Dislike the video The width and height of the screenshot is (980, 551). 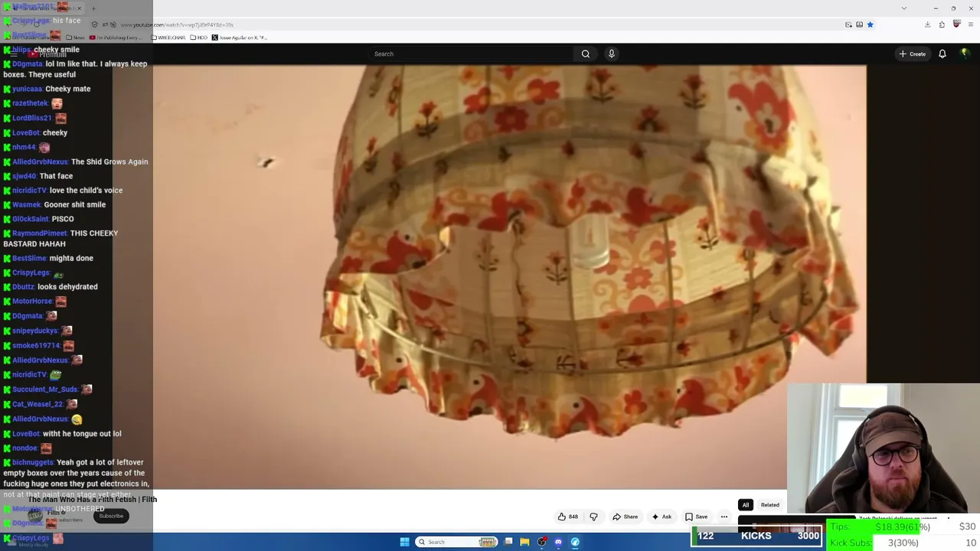(593, 517)
